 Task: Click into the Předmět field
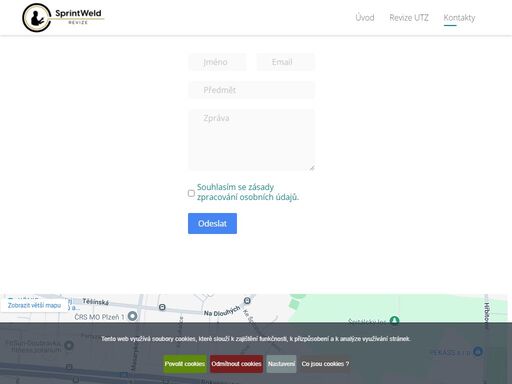(251, 90)
